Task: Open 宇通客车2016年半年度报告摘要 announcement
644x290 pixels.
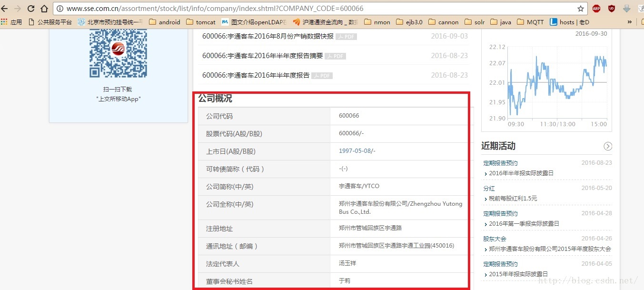Action: click(x=263, y=56)
